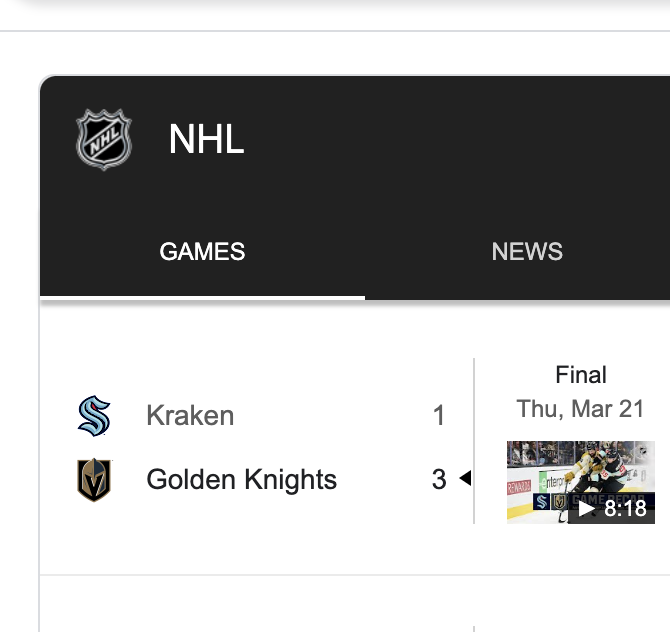Open the game recap thumbnail image
Image resolution: width=670 pixels, height=632 pixels.
tap(581, 482)
